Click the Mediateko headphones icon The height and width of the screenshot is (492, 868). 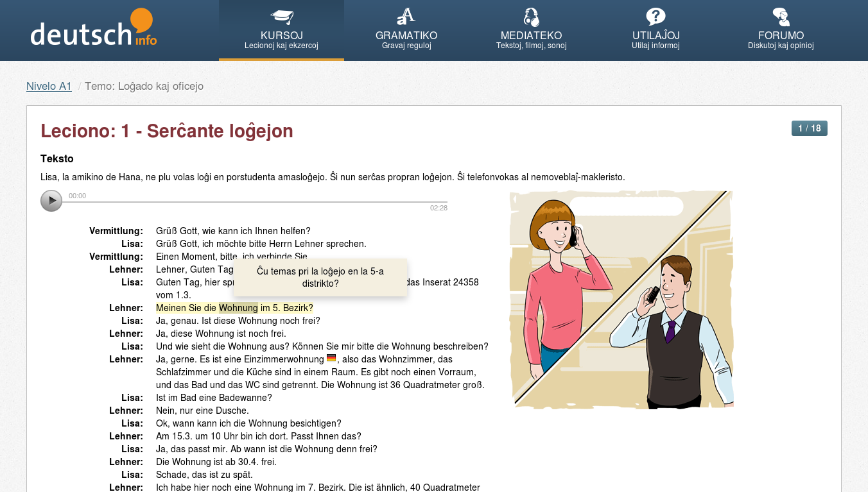coord(531,17)
